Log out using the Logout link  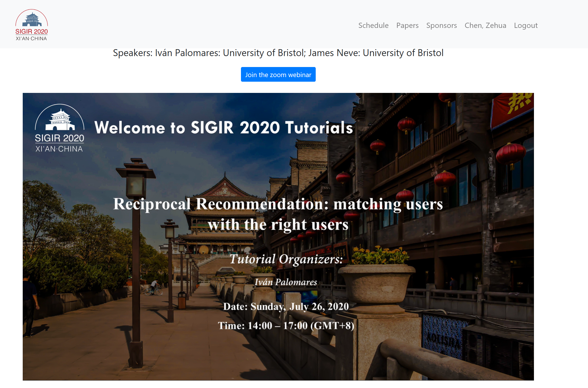[526, 25]
